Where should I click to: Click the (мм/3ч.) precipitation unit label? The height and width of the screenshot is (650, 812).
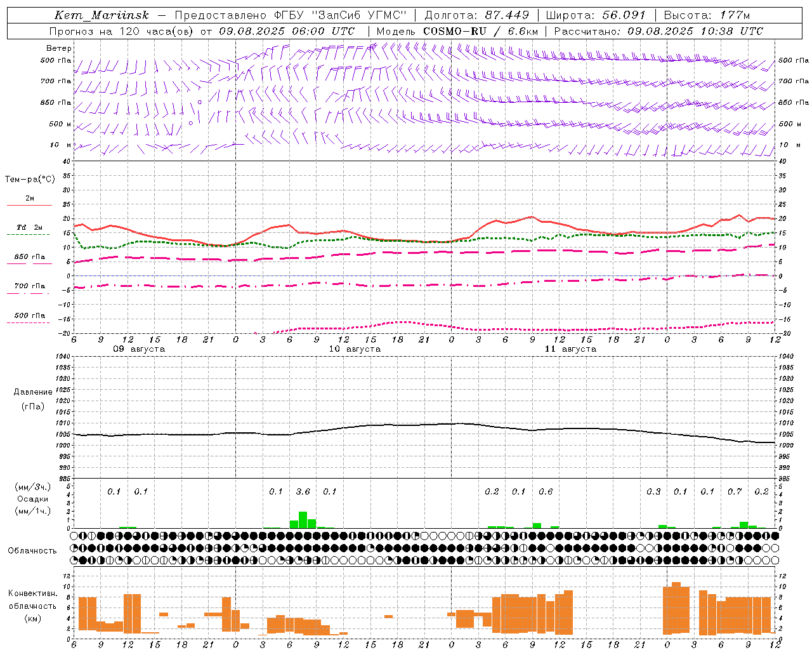33,487
